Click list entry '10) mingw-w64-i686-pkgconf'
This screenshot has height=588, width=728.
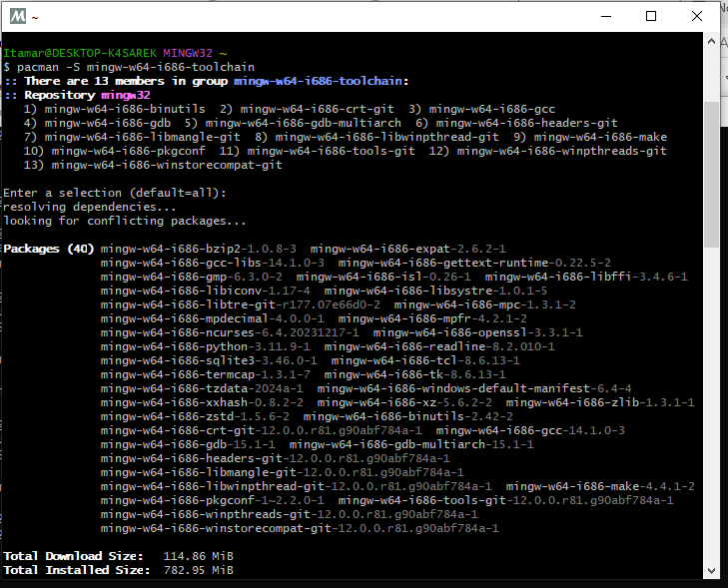point(114,151)
